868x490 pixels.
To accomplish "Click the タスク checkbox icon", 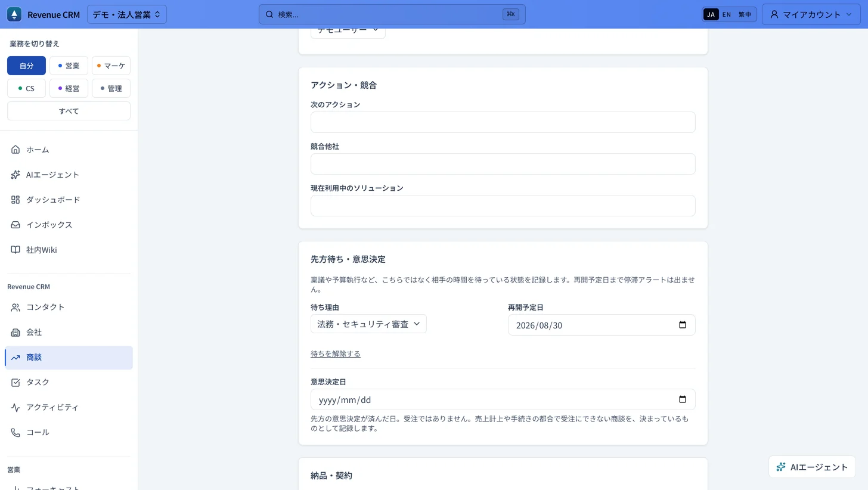I will pos(15,382).
